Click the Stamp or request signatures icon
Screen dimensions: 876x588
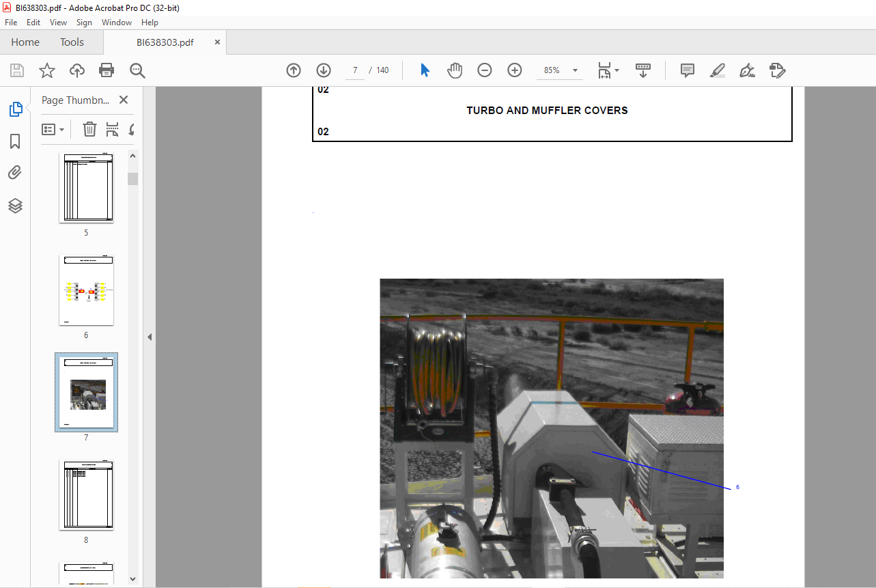point(778,70)
